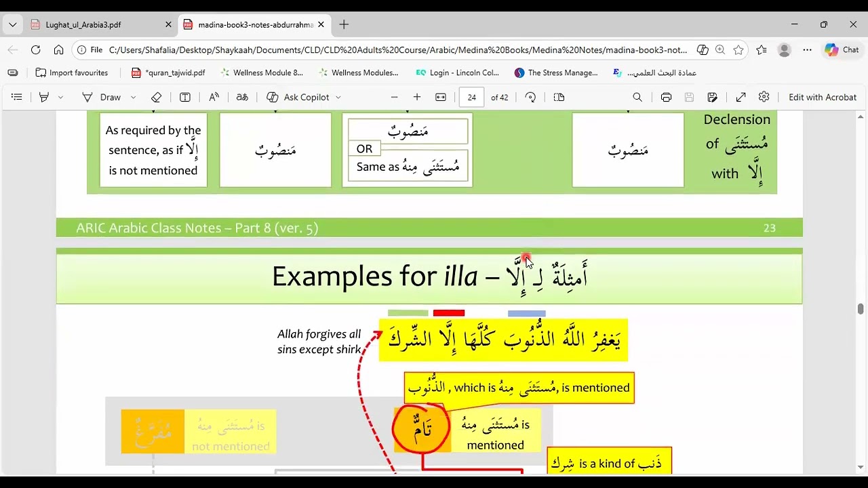Print the PDF document
Image resolution: width=868 pixels, height=488 pixels.
coord(666,97)
